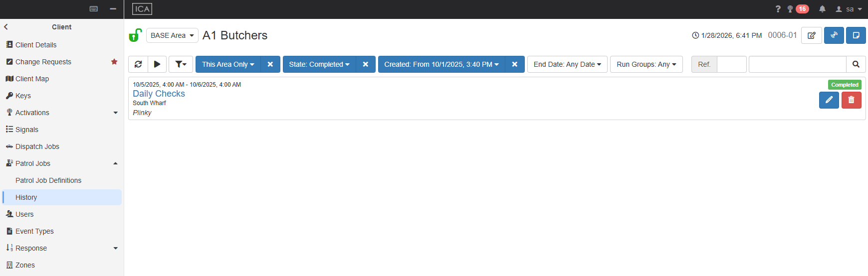Delete the Daily Checks job with trash button
868x276 pixels.
pos(852,100)
